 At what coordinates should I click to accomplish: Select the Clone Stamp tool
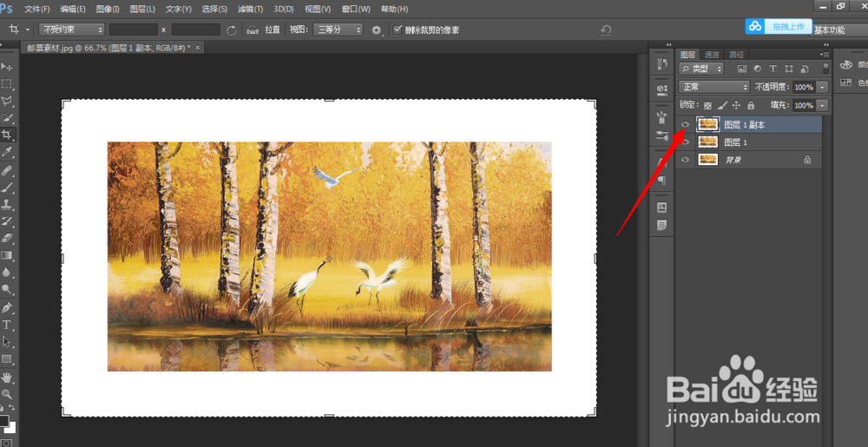point(7,204)
